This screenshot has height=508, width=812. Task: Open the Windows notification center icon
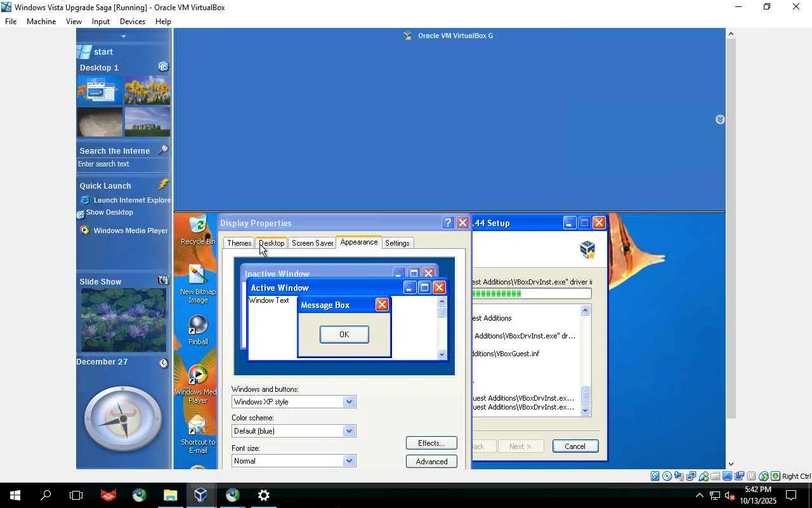[x=791, y=495]
